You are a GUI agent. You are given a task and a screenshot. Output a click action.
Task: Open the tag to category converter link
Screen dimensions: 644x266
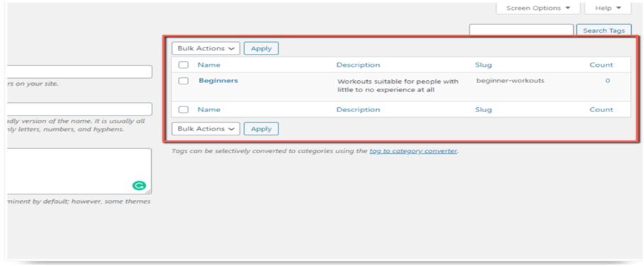413,151
